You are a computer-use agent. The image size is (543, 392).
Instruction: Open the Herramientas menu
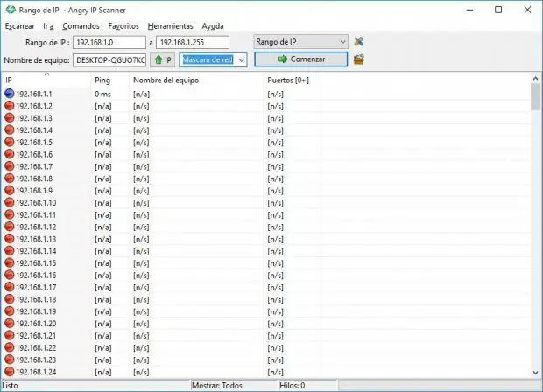171,26
